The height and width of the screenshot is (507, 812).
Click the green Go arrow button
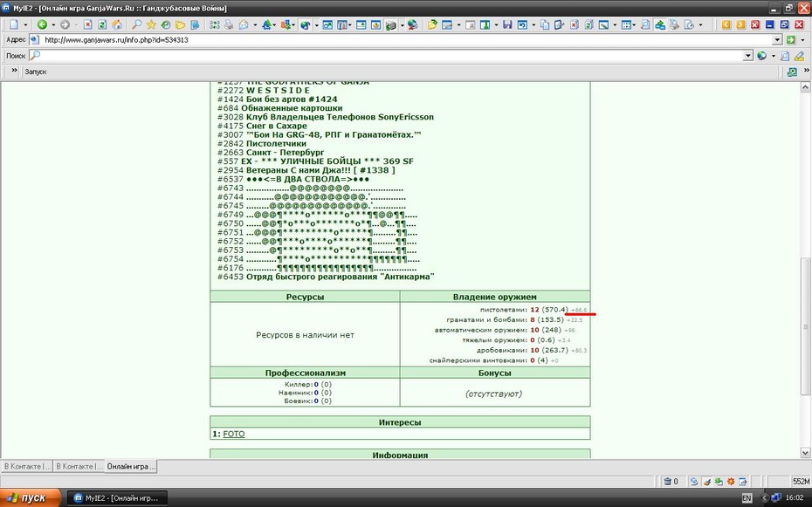(791, 40)
